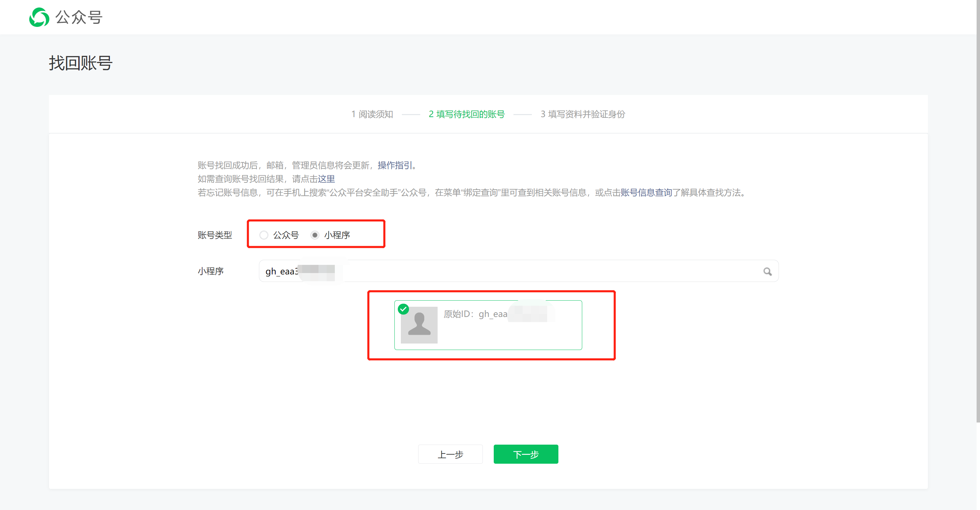Click the 公众号 radio label text

(x=286, y=235)
